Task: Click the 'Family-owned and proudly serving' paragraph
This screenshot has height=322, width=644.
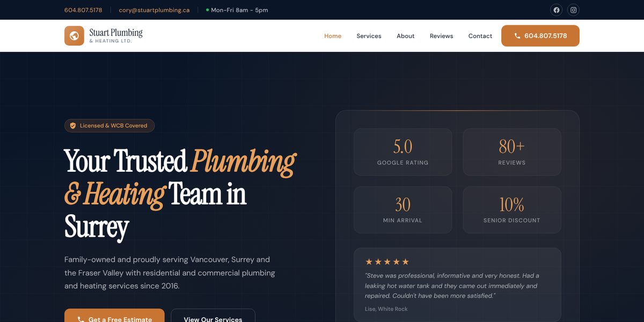Action: tap(170, 273)
